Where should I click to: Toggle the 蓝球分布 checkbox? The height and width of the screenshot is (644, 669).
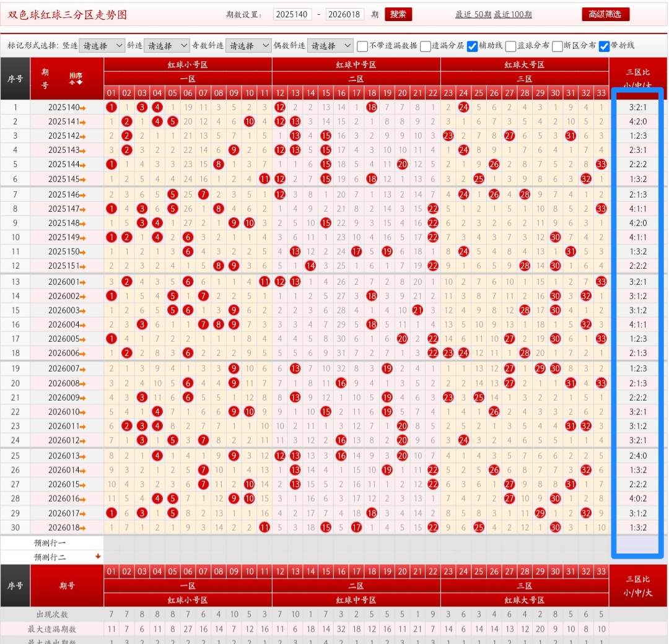coord(510,46)
